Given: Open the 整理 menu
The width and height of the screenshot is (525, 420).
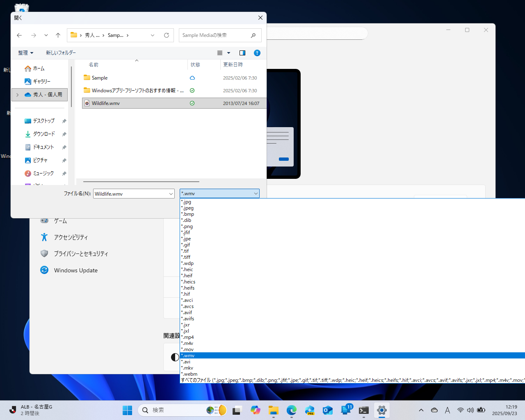Looking at the screenshot, I should [x=25, y=53].
